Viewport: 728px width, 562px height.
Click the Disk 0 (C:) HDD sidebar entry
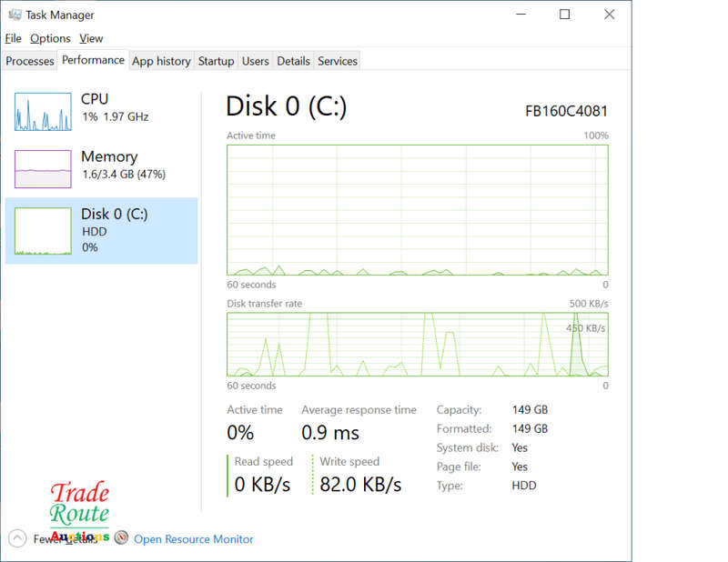(101, 231)
